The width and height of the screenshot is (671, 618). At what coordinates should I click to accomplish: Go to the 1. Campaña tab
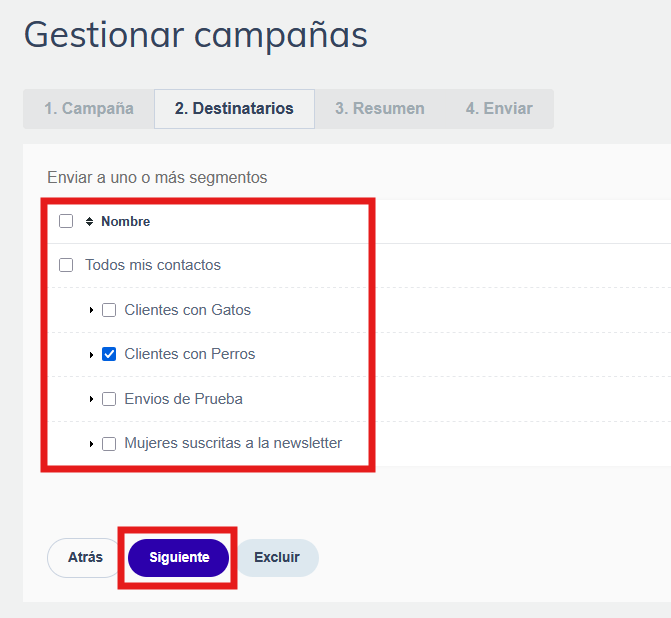click(x=89, y=109)
